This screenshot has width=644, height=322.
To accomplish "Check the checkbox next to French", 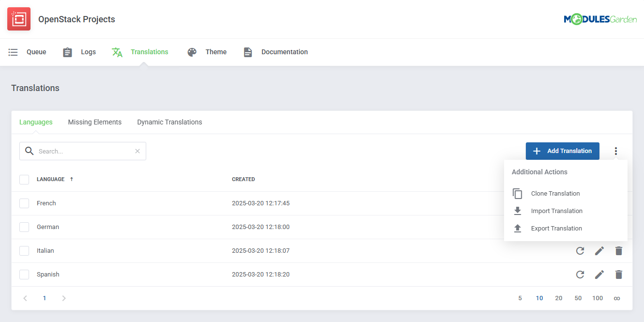I will [24, 203].
